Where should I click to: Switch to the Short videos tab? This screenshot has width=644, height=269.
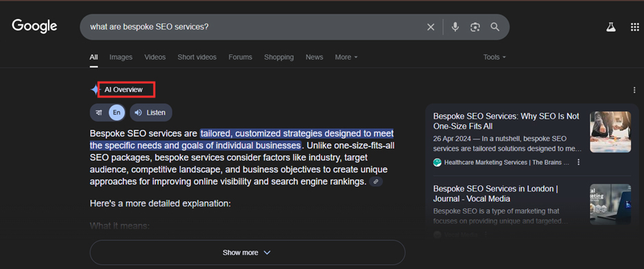[x=197, y=57]
